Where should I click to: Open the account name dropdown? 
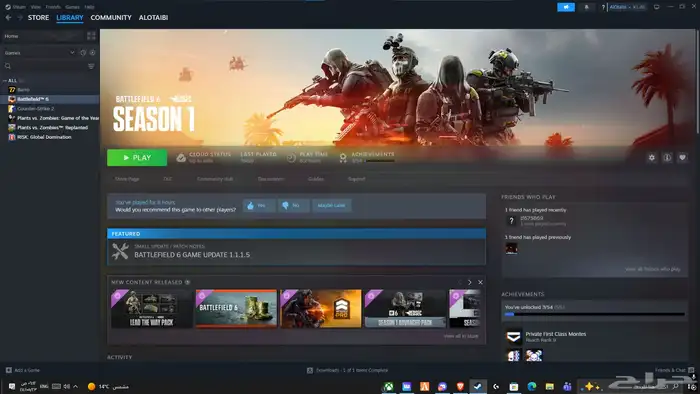[x=627, y=7]
